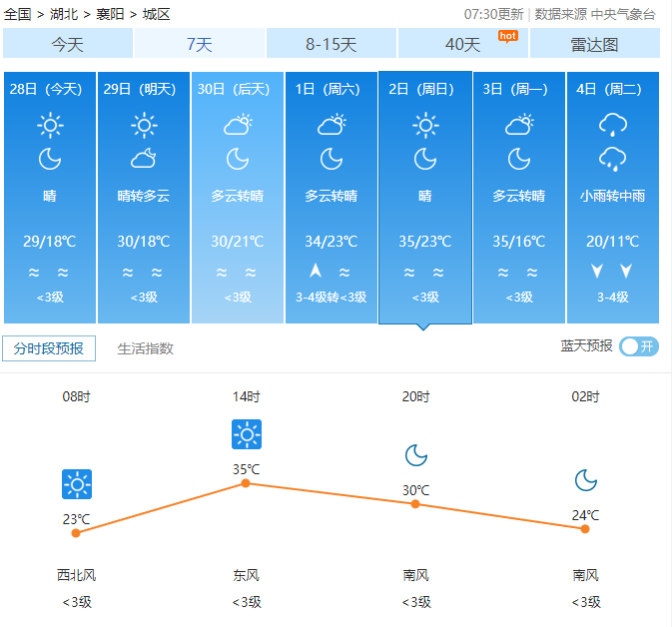Select the 3日 (周一) forecast card
672x627 pixels.
519,197
